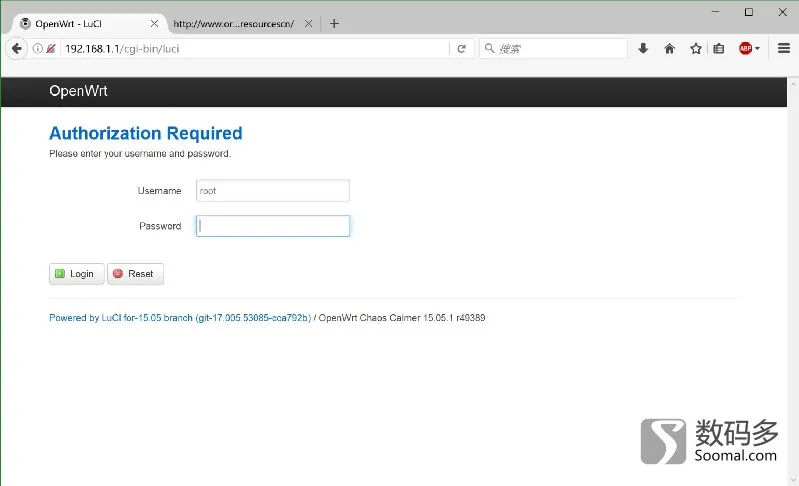Close the OpenWrt - LuCI tab
The height and width of the screenshot is (486, 799).
pyautogui.click(x=154, y=23)
